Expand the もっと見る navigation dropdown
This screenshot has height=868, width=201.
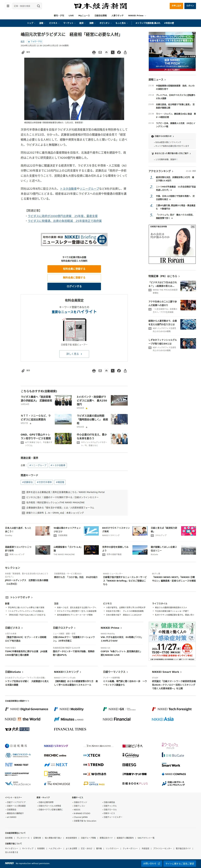[121, 23]
